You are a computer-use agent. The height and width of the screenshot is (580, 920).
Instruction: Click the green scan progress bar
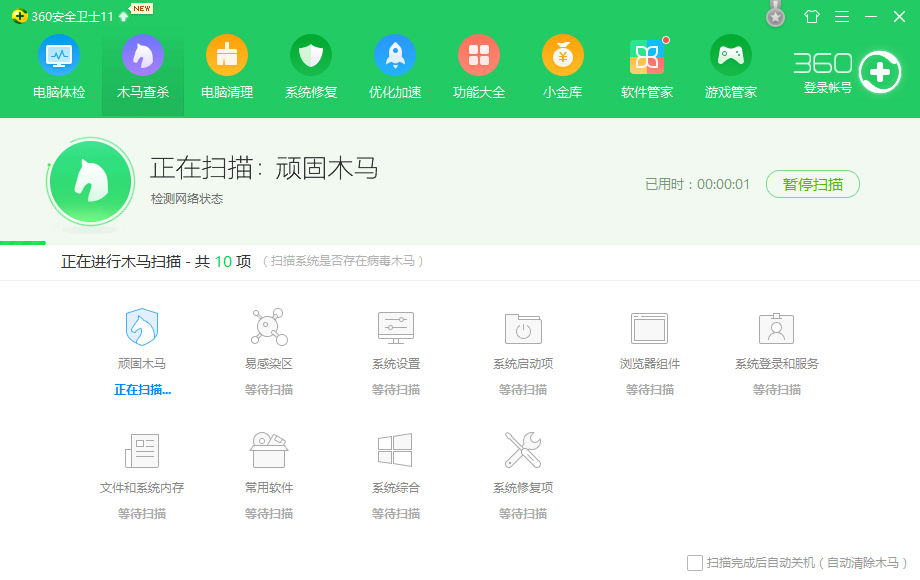23,242
